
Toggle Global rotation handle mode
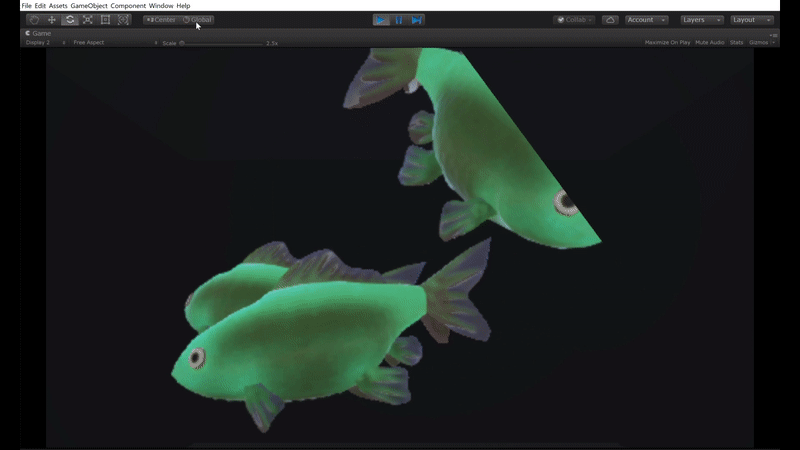[x=197, y=20]
